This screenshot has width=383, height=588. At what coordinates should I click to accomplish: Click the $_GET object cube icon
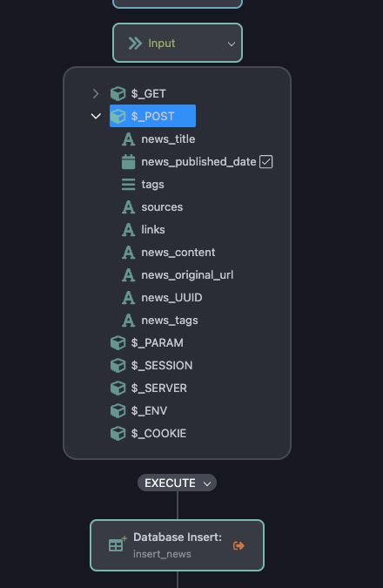[118, 93]
